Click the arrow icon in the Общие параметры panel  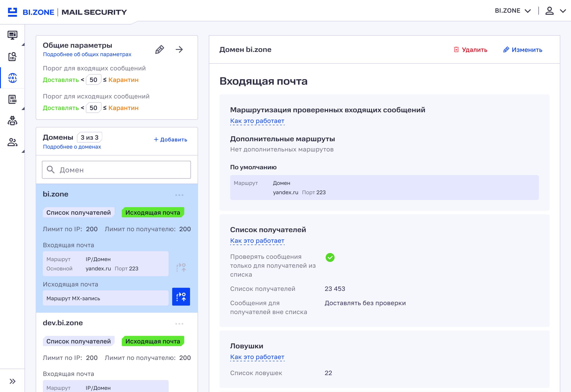180,49
